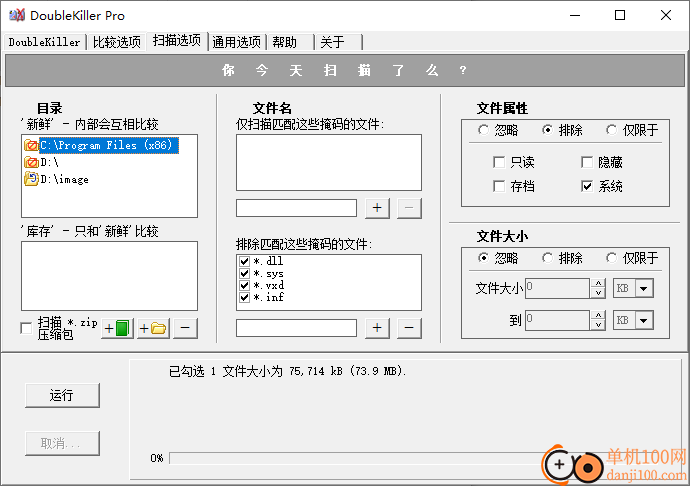Uncheck the *.sys exclusion mask
The image size is (690, 486).
tap(244, 273)
